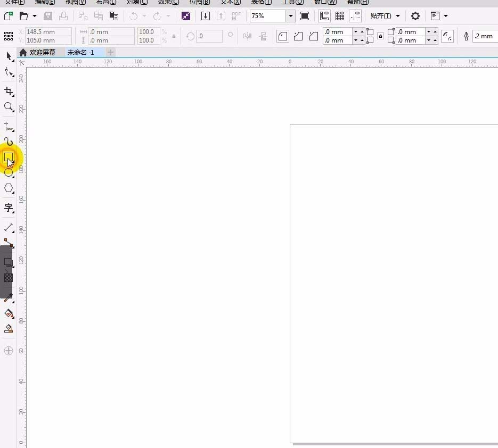This screenshot has width=498, height=448.
Task: Toggle show rulers button
Action: 324,16
